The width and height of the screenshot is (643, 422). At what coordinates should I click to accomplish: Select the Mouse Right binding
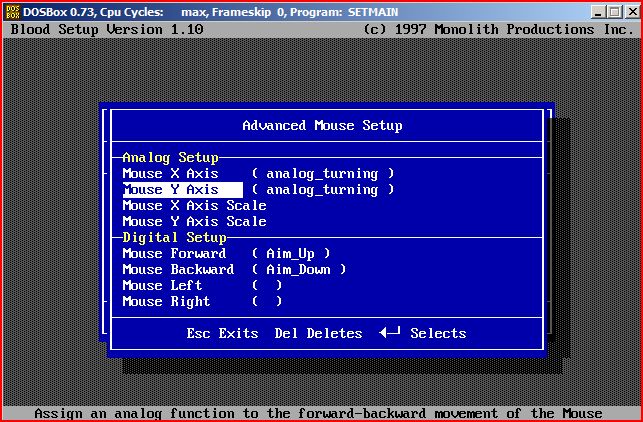[x=166, y=301]
